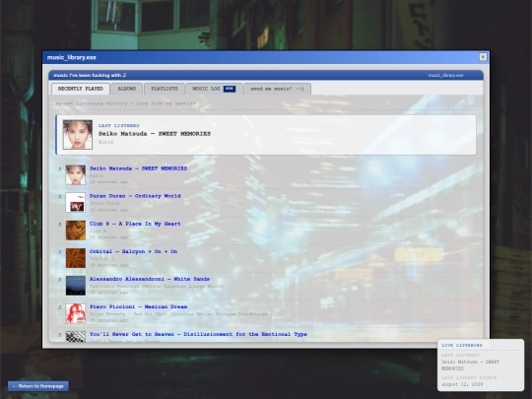The height and width of the screenshot is (399, 532).
Task: Click the 'LIVE LISTENING' widget heading
Action: [x=462, y=346]
